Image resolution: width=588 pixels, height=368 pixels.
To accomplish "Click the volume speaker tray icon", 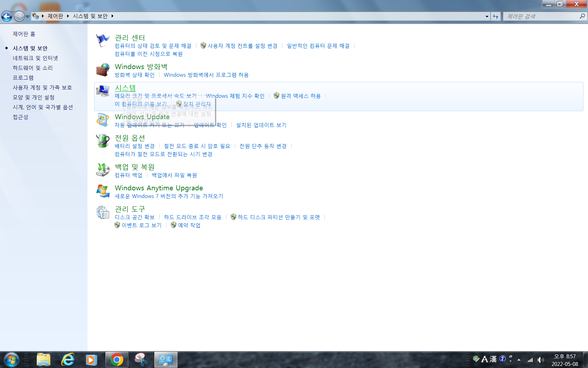I will point(541,360).
